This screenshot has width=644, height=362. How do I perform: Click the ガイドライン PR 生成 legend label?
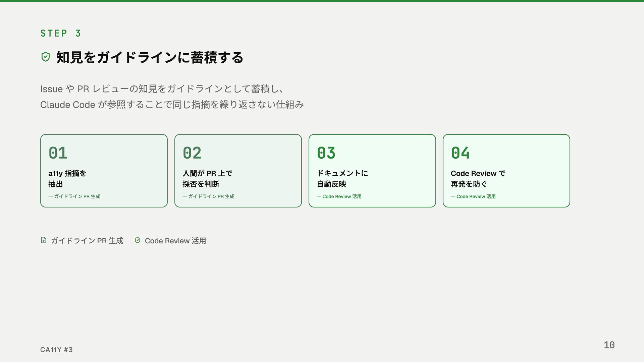(87, 241)
